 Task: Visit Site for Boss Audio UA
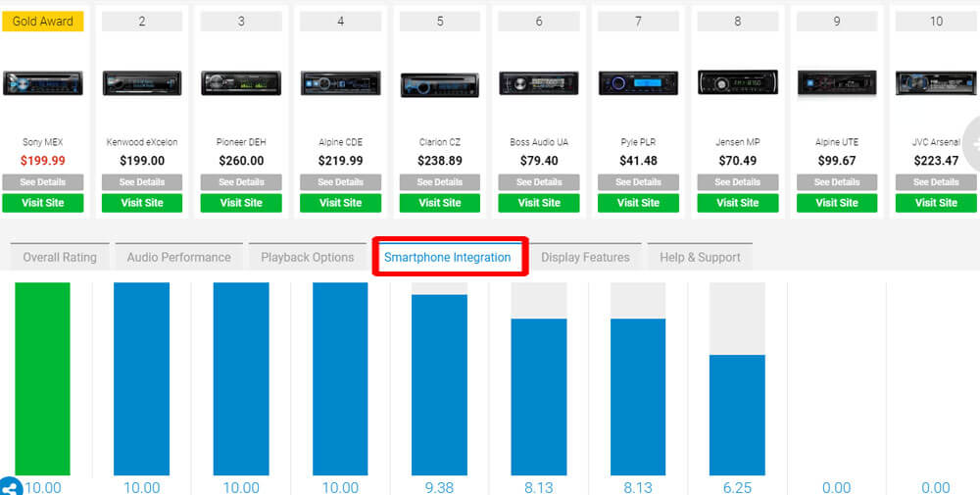pyautogui.click(x=539, y=203)
